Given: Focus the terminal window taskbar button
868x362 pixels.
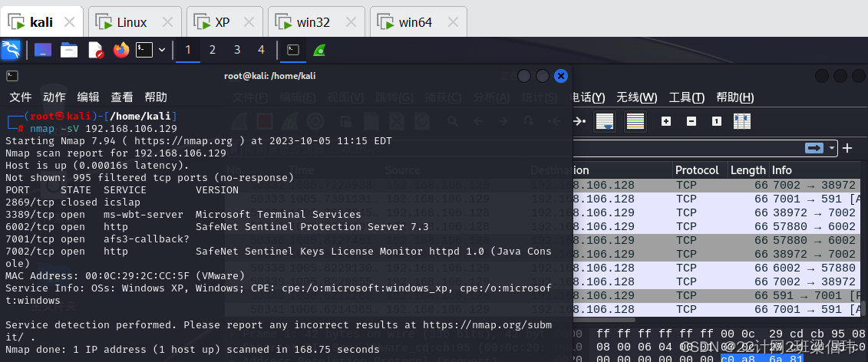Looking at the screenshot, I should pos(293,51).
